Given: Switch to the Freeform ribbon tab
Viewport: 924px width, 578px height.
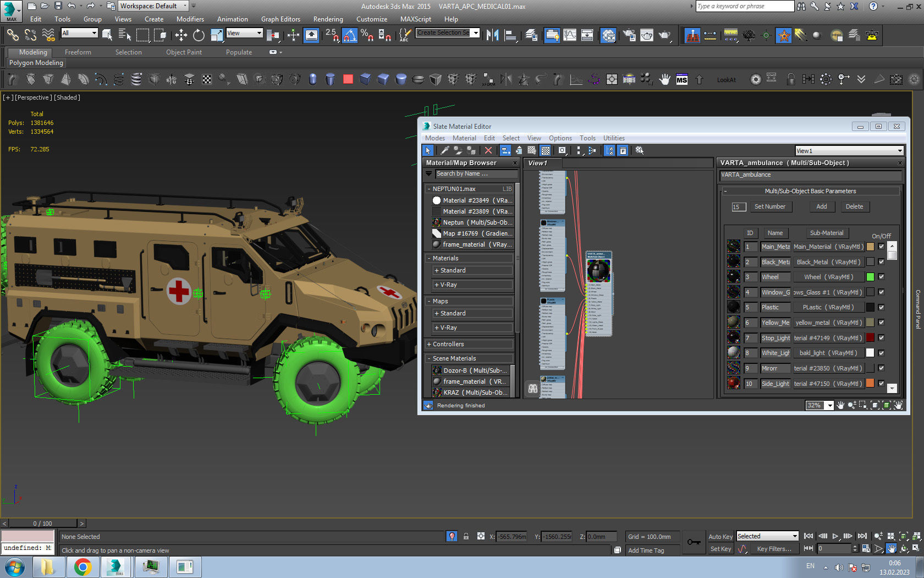Looking at the screenshot, I should tap(78, 52).
